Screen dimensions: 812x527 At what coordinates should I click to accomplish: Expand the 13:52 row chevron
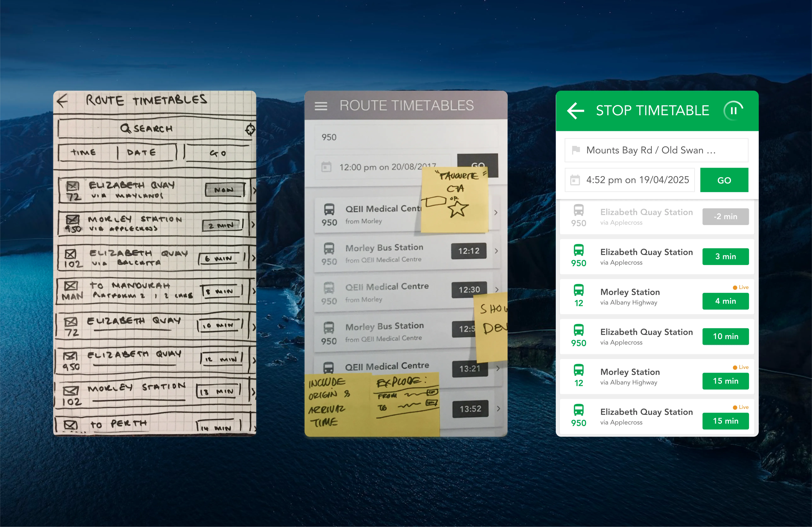click(x=498, y=408)
